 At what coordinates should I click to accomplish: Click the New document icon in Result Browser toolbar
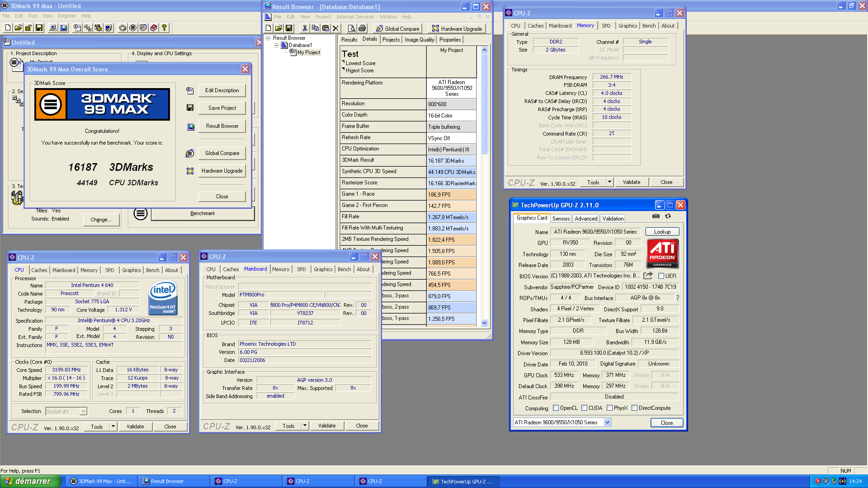click(269, 28)
